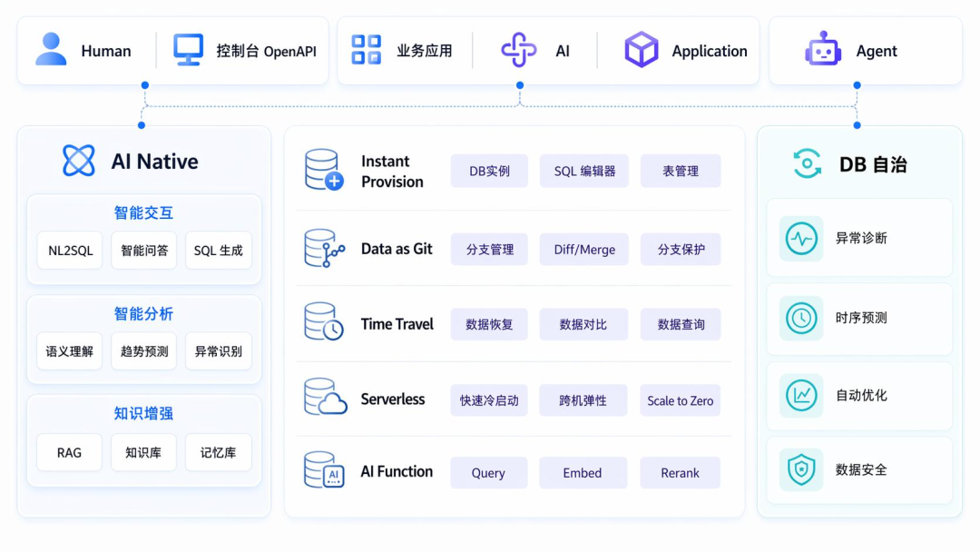Click the Data as Git database icon
The width and height of the screenshot is (980, 552).
(x=324, y=248)
